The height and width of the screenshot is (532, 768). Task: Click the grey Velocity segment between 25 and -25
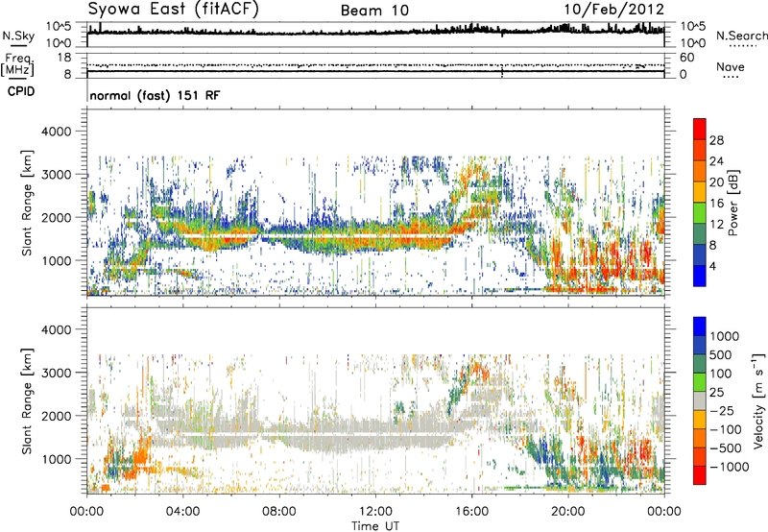click(x=700, y=400)
